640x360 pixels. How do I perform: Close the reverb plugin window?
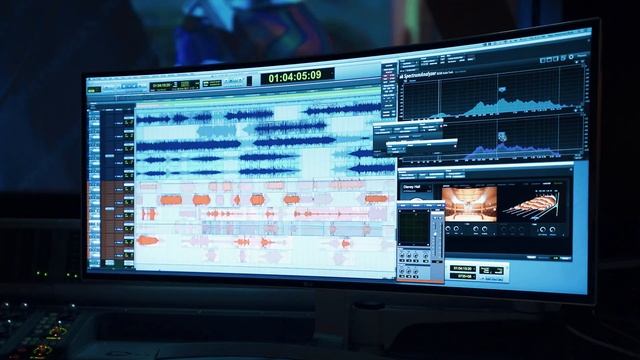pos(571,169)
